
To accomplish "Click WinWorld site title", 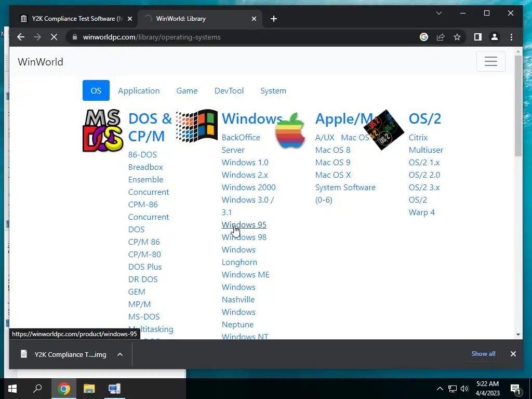I will pyautogui.click(x=41, y=62).
